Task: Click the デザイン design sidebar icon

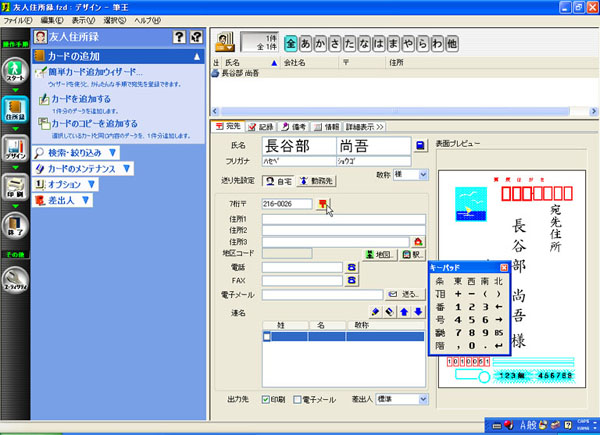Action: (14, 147)
